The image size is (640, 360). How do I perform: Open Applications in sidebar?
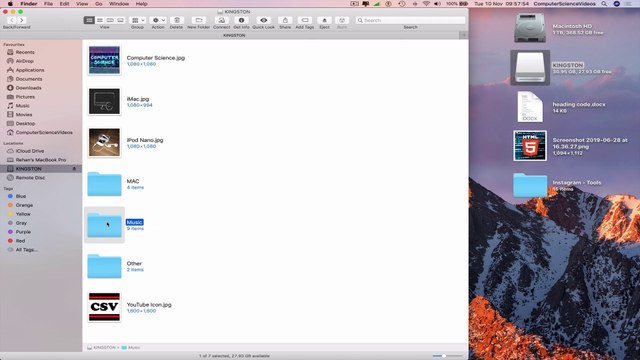click(30, 70)
